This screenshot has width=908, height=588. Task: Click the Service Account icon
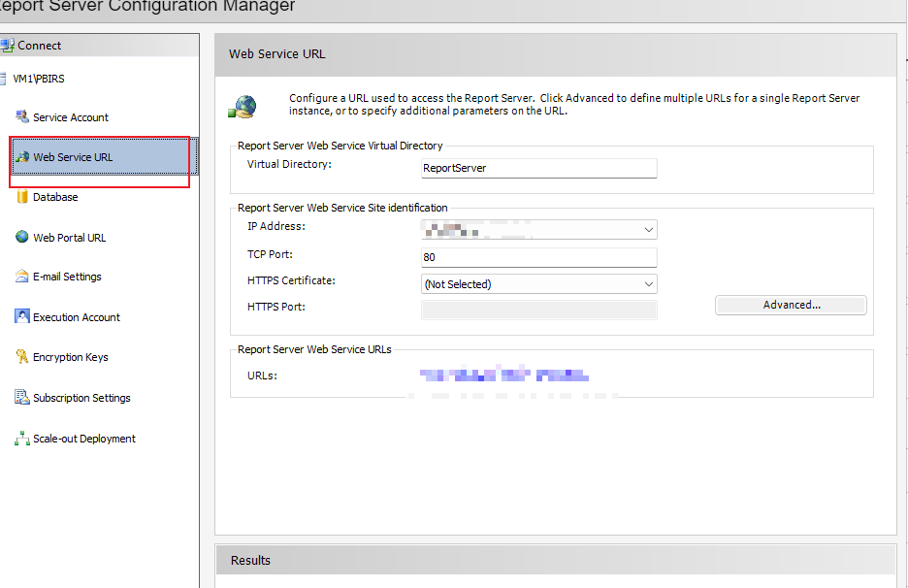[x=22, y=116]
